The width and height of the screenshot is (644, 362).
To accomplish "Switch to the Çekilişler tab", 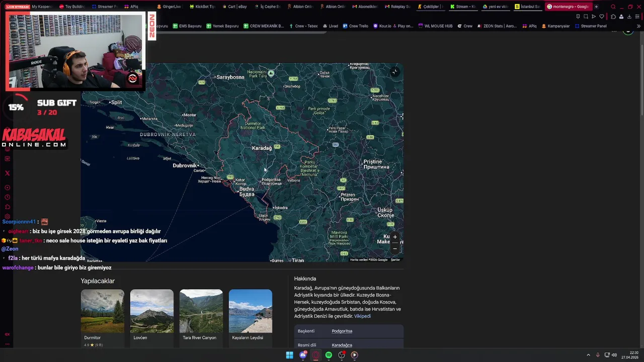I will (x=430, y=7).
